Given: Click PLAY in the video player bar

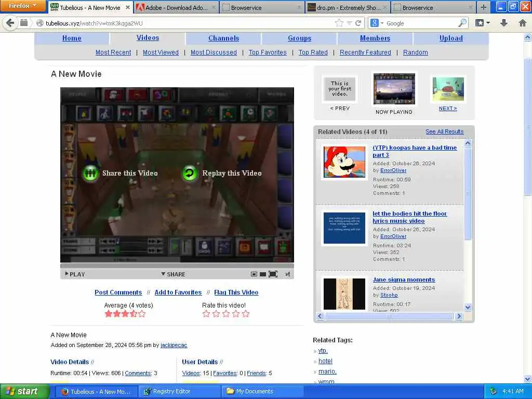Looking at the screenshot, I should 75,274.
